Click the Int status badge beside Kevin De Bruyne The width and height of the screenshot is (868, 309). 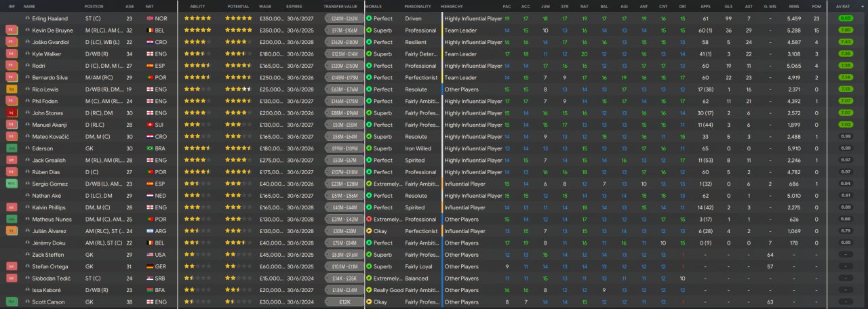(12, 30)
